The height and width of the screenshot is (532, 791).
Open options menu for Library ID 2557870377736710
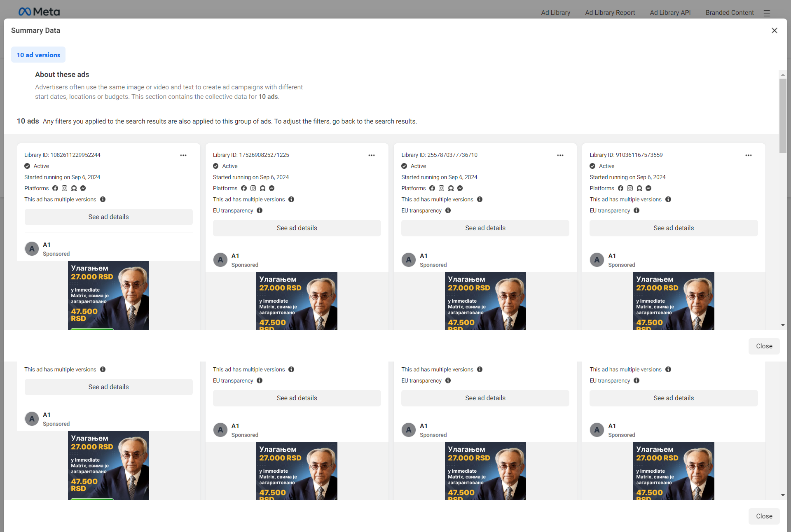(560, 155)
